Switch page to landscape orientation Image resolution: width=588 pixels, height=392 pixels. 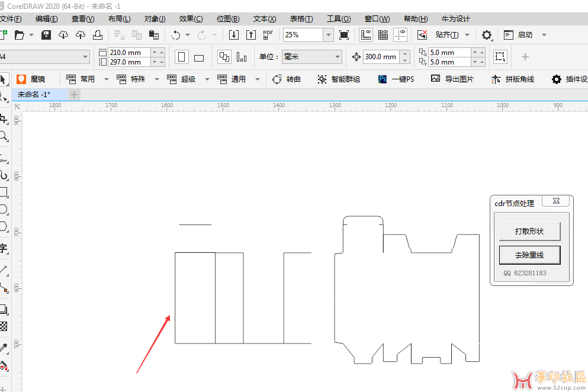[199, 57]
